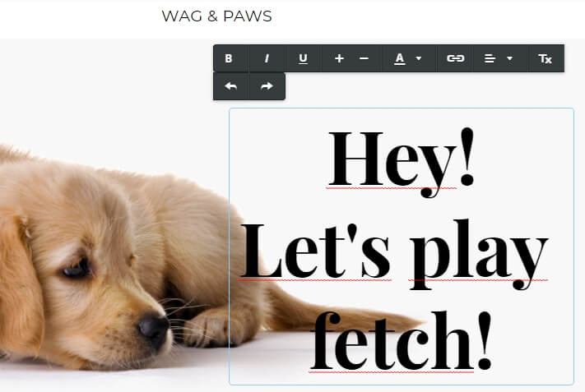Increase font size with the plus icon

pyautogui.click(x=339, y=58)
